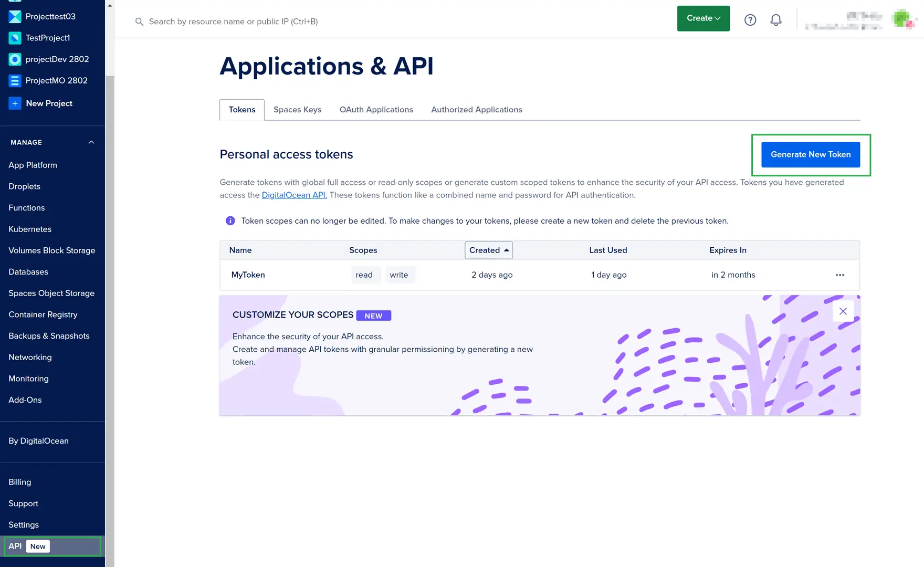Click the Projecttest03 project icon
This screenshot has width=924, height=567.
[x=15, y=16]
